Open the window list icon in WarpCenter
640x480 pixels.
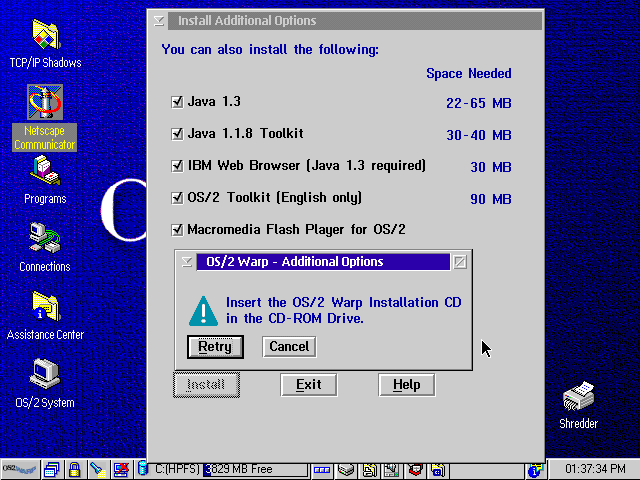(x=52, y=469)
